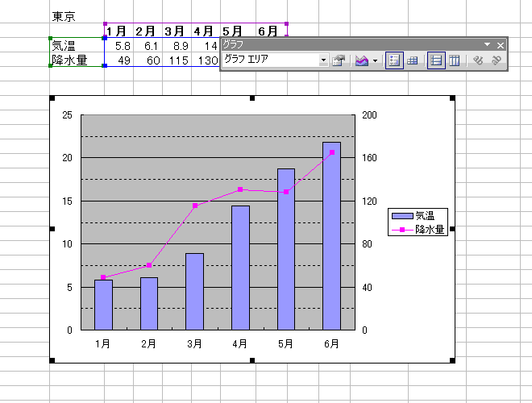The height and width of the screenshot is (403, 532).
Task: Click the Chart Type icon
Action: click(362, 60)
